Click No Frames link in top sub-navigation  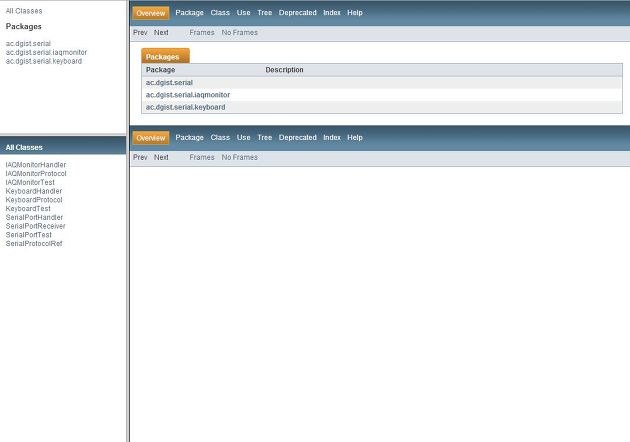click(240, 33)
